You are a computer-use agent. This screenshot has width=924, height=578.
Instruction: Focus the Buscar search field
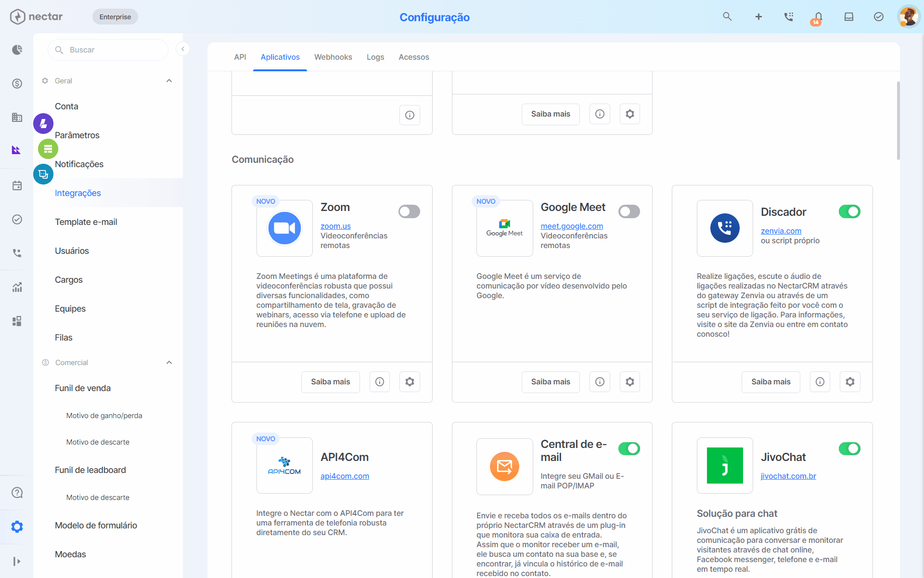pyautogui.click(x=108, y=50)
